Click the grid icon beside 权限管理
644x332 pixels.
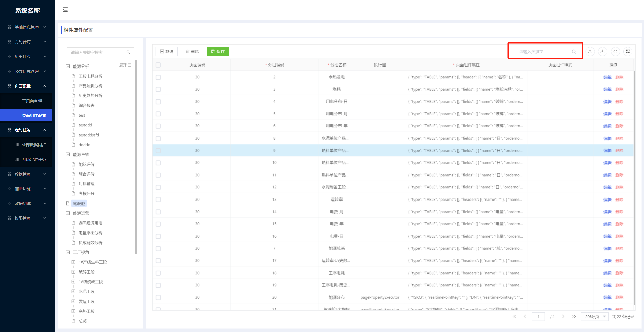(x=10, y=218)
